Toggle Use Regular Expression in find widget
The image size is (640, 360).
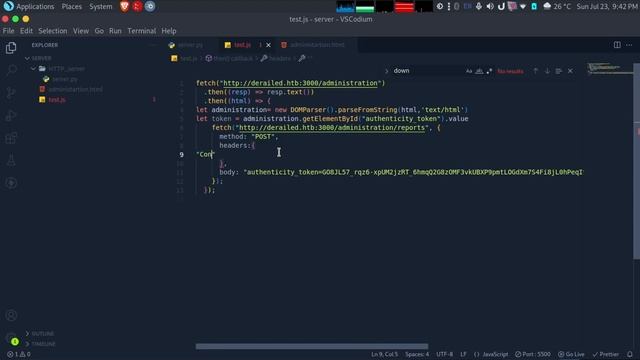click(x=489, y=71)
